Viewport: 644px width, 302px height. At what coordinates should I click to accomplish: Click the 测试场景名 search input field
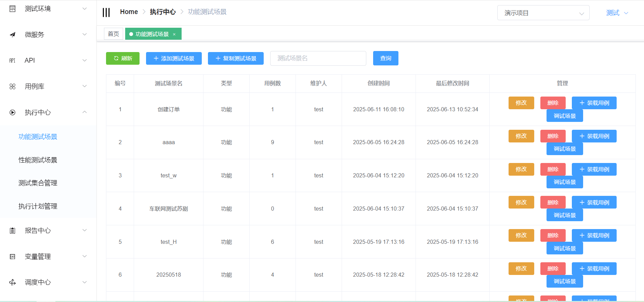pyautogui.click(x=318, y=58)
